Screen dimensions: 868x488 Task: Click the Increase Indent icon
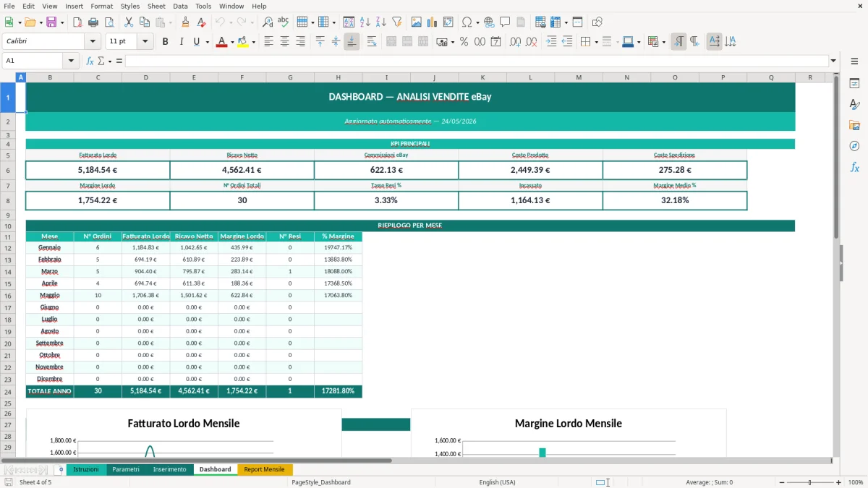[551, 42]
